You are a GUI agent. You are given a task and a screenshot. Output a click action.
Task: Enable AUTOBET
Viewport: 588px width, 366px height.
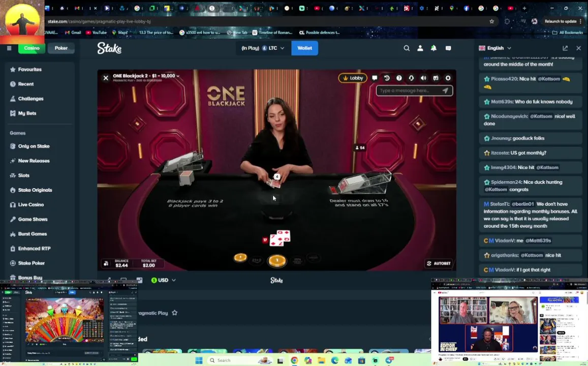[439, 264]
